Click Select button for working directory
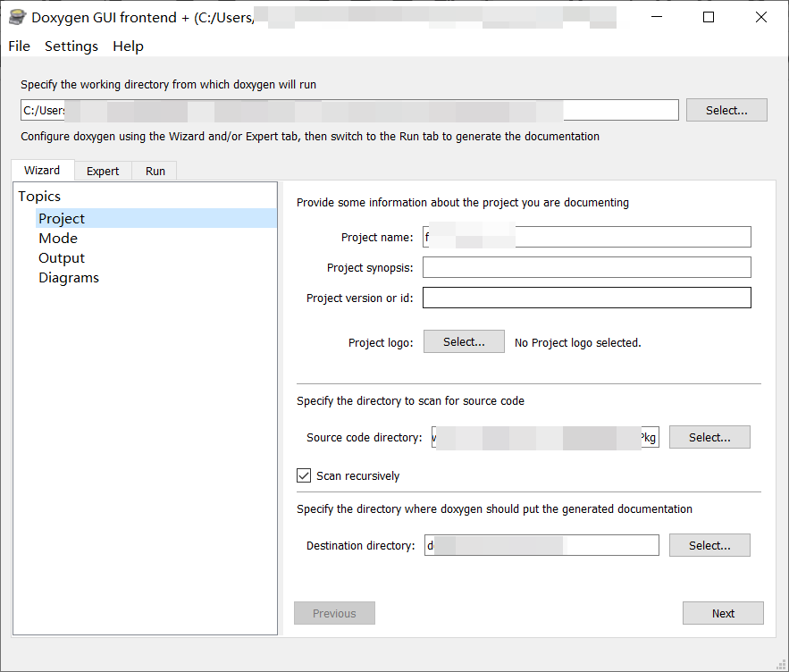The width and height of the screenshot is (789, 672). pyautogui.click(x=726, y=110)
